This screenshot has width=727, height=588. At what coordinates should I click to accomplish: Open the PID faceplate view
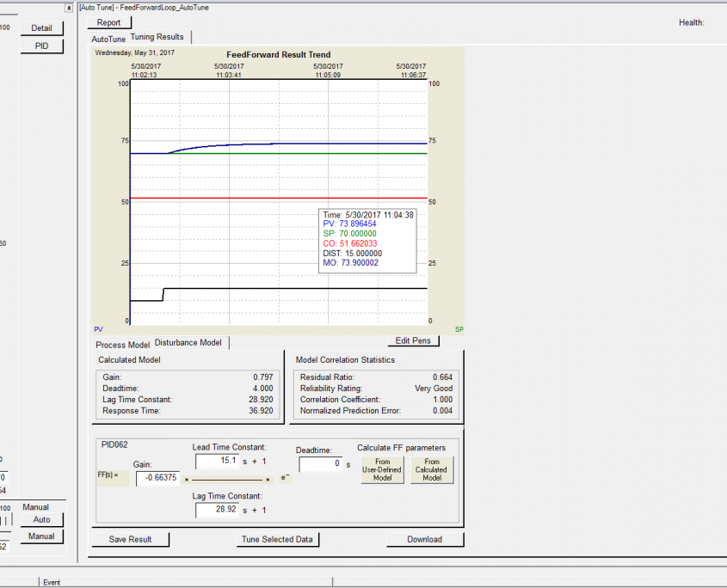click(41, 46)
